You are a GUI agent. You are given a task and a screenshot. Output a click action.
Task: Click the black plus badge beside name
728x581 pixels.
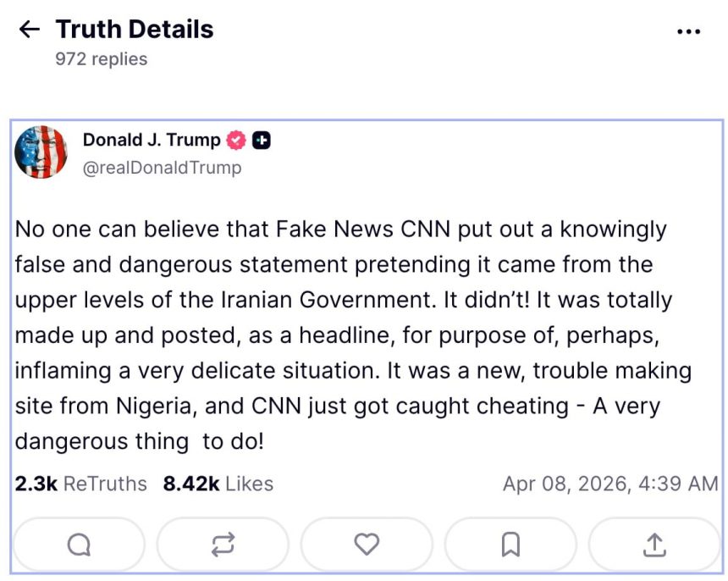pos(262,141)
